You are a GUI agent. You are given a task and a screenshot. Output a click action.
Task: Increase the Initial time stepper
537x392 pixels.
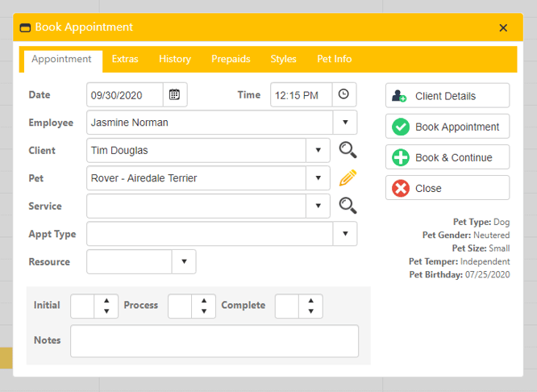pos(106,301)
